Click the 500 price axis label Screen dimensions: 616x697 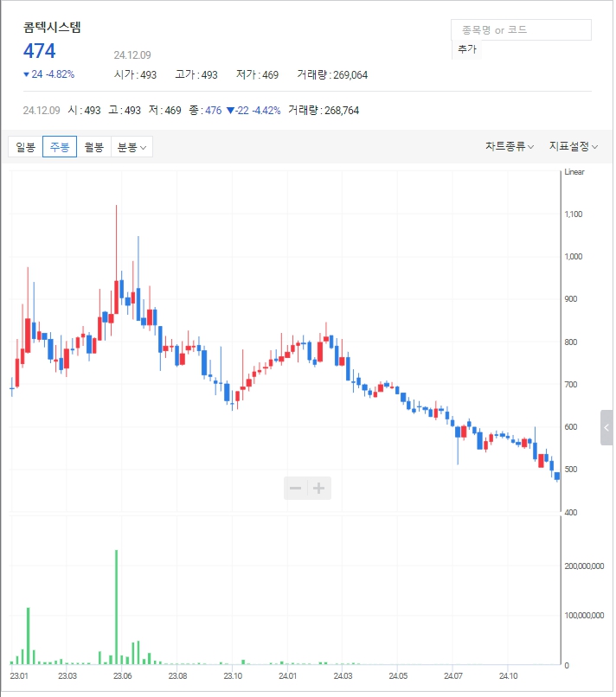pyautogui.click(x=571, y=470)
